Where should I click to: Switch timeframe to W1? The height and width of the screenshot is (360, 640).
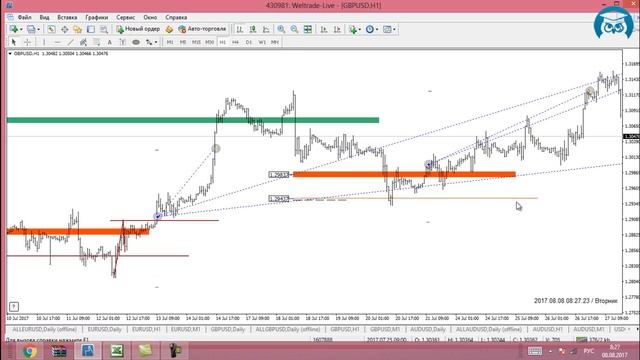[x=262, y=42]
